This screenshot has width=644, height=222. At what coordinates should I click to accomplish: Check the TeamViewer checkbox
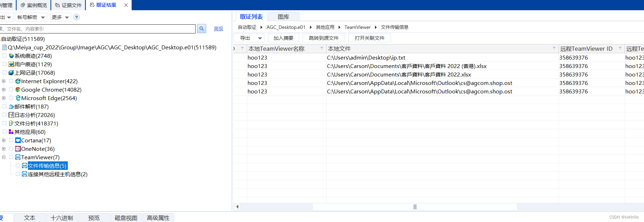click(11, 157)
